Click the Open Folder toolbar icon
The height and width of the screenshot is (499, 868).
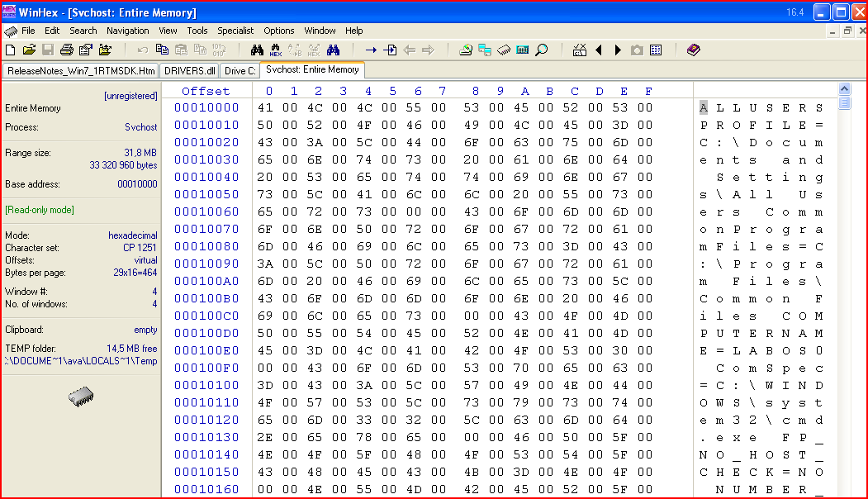(105, 50)
